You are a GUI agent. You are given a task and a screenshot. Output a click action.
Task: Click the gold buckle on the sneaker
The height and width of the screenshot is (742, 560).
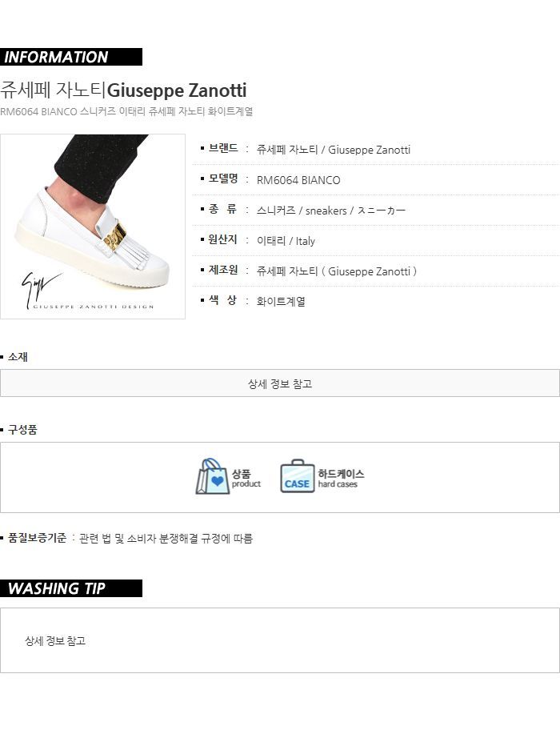tap(115, 236)
